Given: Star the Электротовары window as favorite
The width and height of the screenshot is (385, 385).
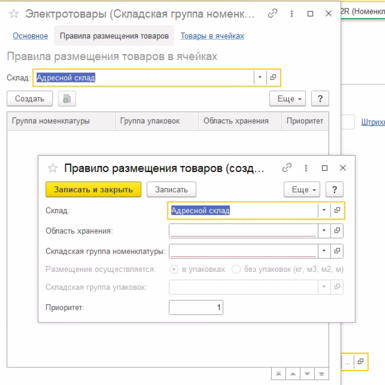Looking at the screenshot, I should click(x=14, y=14).
